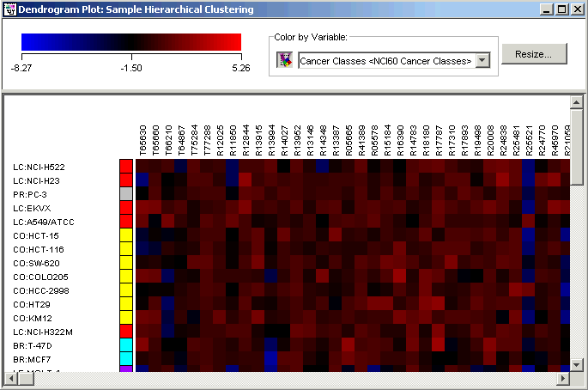Select the PR:PC-3 row label

pyautogui.click(x=30, y=194)
